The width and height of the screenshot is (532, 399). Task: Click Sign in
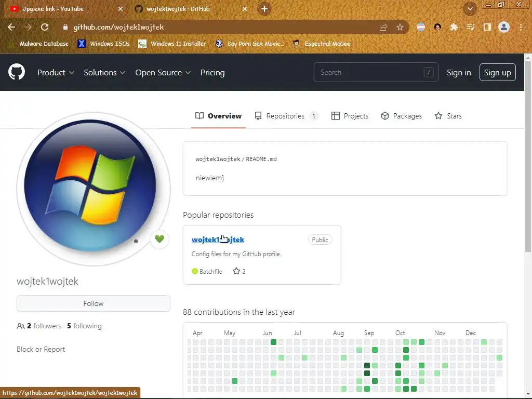(x=459, y=73)
